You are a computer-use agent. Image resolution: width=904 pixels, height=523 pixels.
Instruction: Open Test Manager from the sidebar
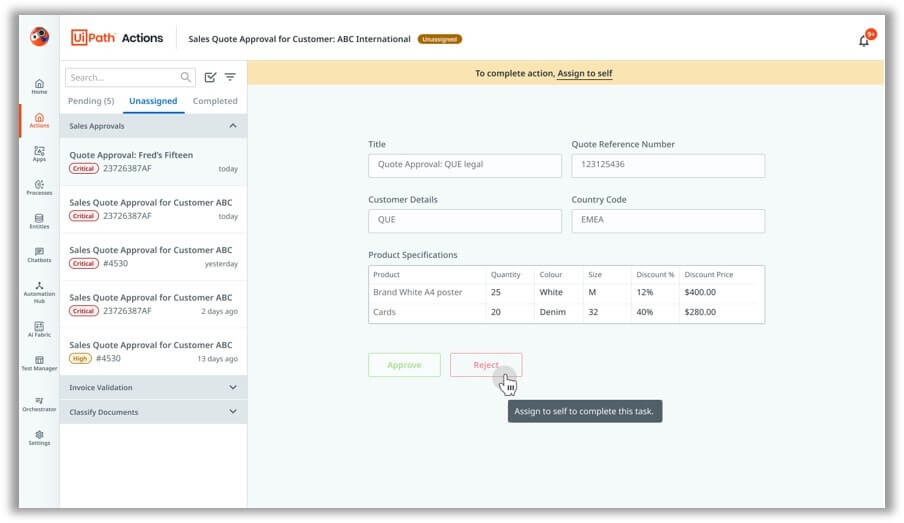point(39,363)
